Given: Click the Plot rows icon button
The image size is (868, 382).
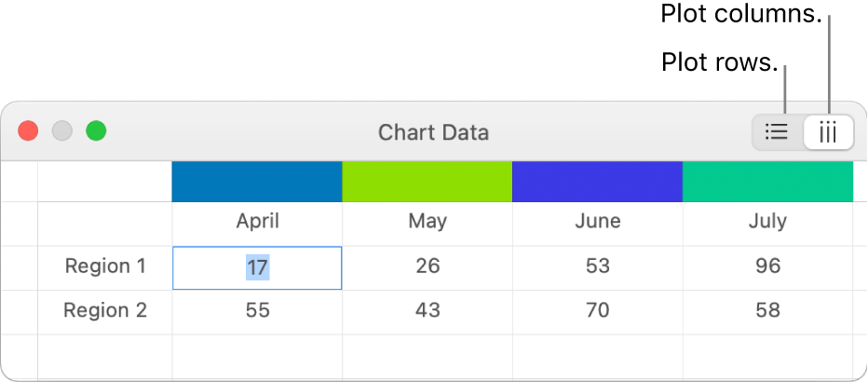Looking at the screenshot, I should tap(777, 132).
